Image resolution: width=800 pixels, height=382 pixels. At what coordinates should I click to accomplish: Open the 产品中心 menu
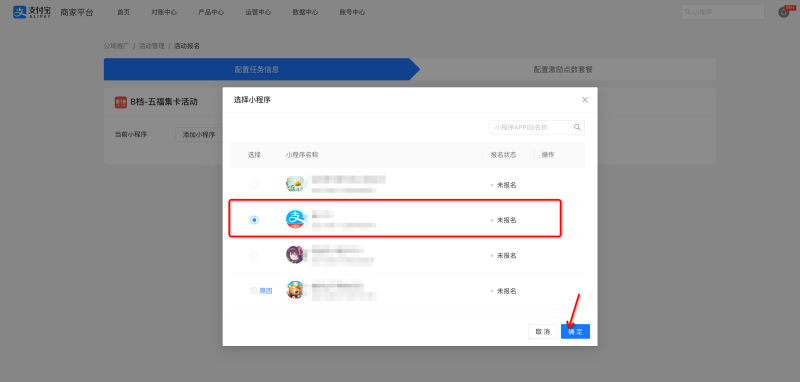211,12
